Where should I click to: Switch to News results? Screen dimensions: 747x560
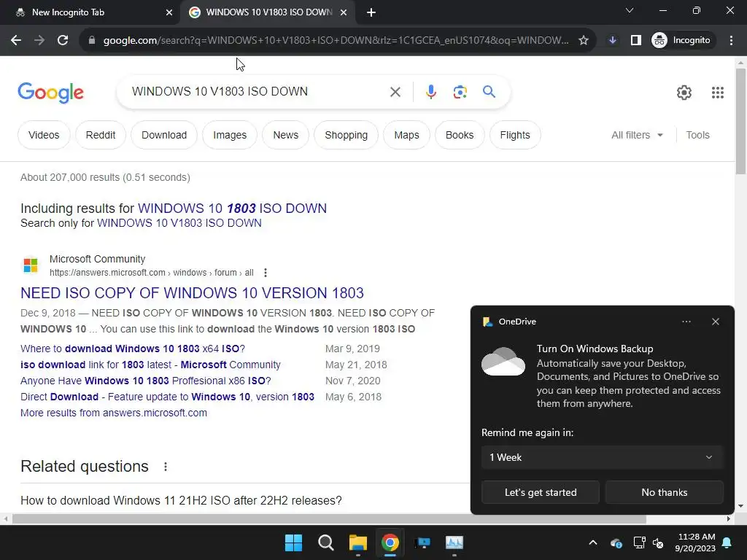(285, 135)
